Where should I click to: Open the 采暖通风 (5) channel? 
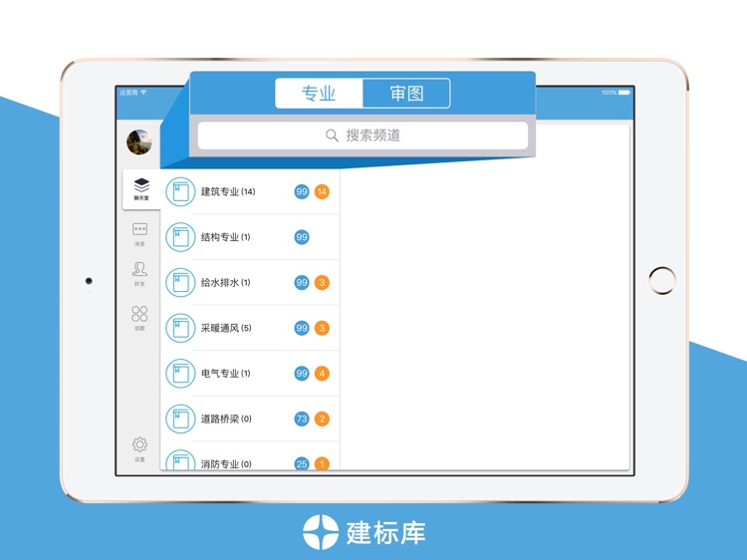tap(250, 328)
